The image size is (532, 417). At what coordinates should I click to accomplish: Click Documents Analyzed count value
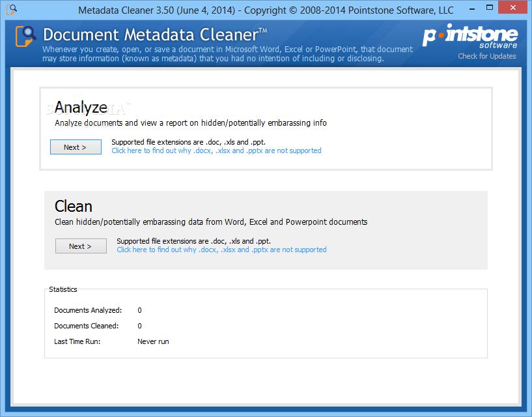coord(139,309)
